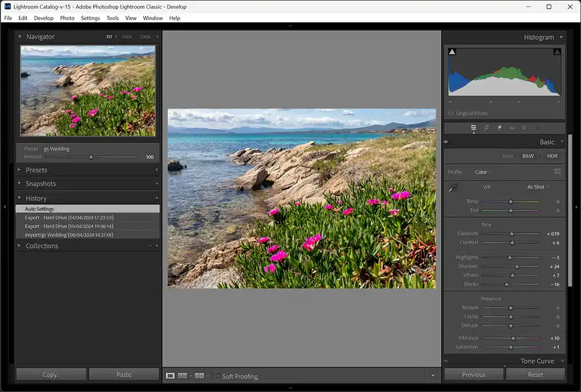Open the Masking tool
The height and width of the screenshot is (392, 581).
[523, 127]
